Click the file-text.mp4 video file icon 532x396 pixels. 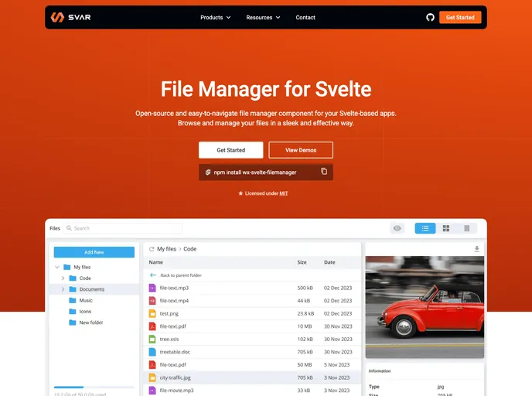click(x=152, y=301)
